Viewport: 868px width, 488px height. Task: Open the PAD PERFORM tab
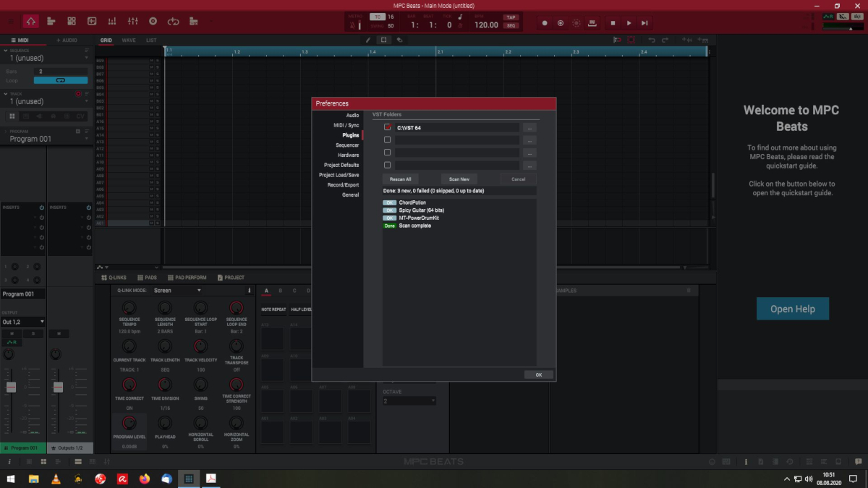coord(187,278)
